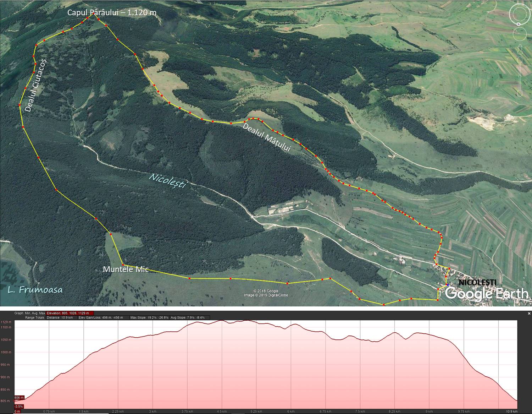Click the zoom slider bar
Image resolution: width=532 pixels, height=414 pixels.
[x=520, y=76]
